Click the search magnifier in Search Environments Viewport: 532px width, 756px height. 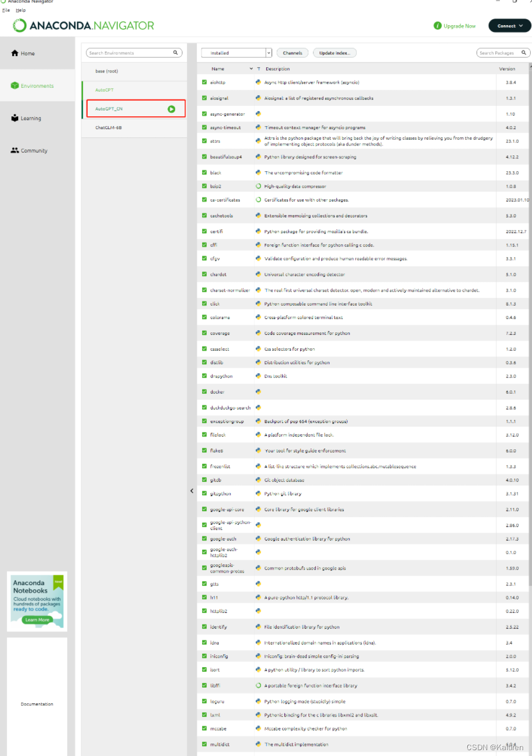click(x=175, y=53)
